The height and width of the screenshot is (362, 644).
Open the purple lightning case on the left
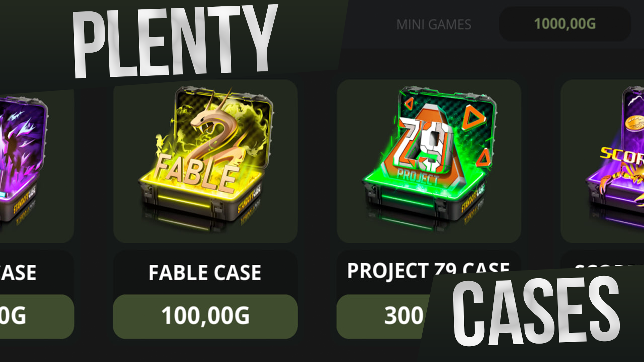23,161
